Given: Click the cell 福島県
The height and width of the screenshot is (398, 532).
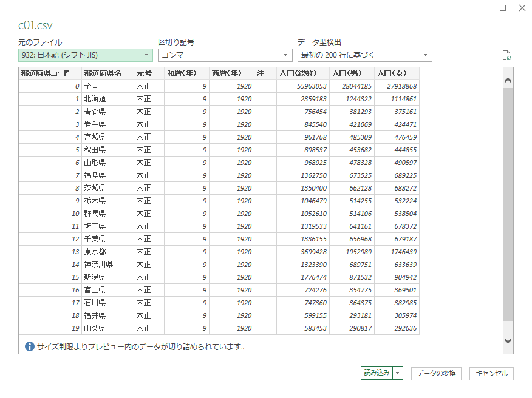Looking at the screenshot, I should pyautogui.click(x=107, y=175).
